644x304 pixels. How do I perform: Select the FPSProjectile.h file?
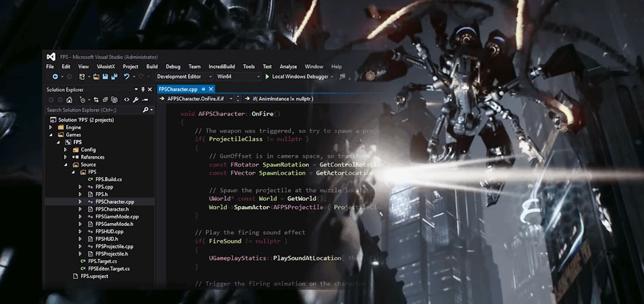pyautogui.click(x=112, y=254)
